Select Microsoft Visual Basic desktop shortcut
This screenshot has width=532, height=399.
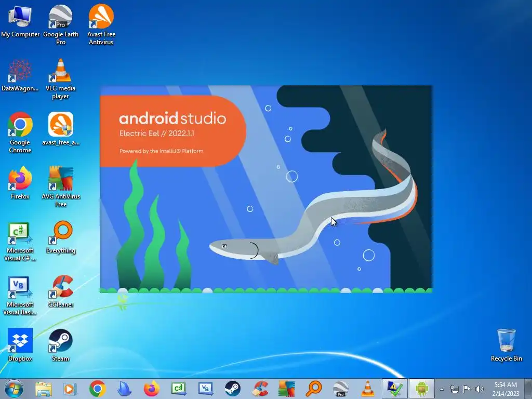20,296
